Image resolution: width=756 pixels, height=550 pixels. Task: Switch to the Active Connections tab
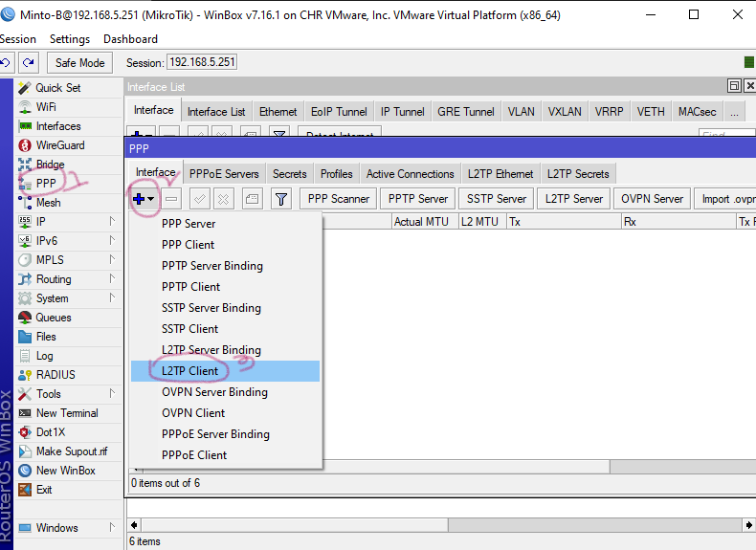coord(411,174)
